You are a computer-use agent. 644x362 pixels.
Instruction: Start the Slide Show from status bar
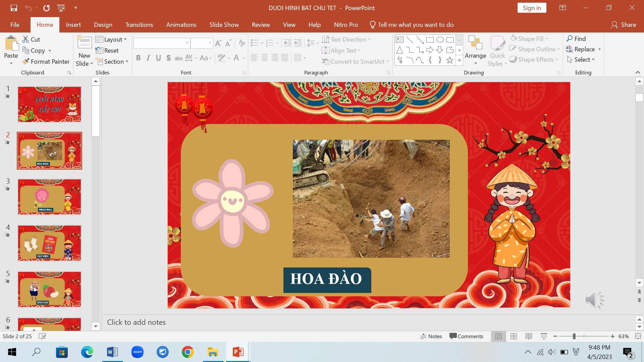coord(544,336)
